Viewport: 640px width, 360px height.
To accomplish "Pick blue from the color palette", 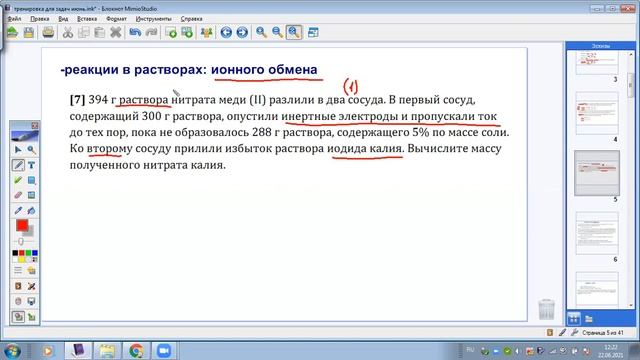I will pos(35,253).
